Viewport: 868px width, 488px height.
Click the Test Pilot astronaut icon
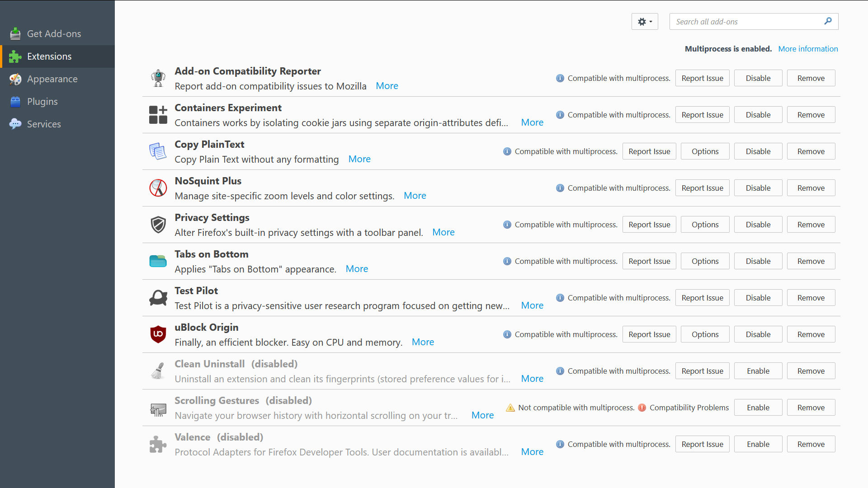pos(158,298)
